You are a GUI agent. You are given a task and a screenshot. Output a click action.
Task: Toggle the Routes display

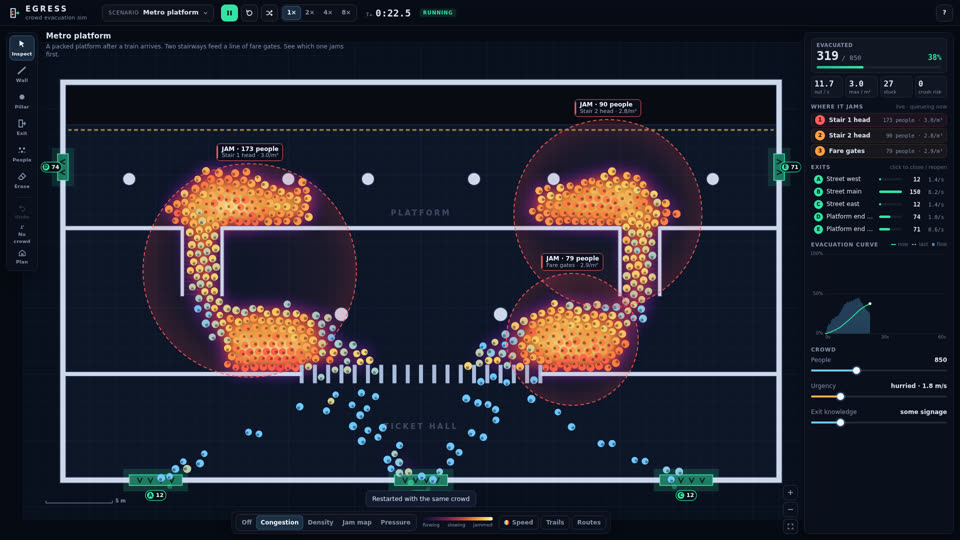click(x=588, y=522)
